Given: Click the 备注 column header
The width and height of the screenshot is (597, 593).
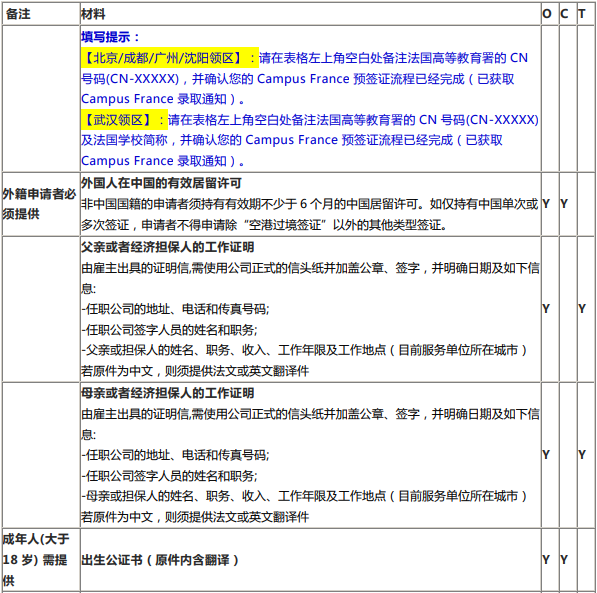Looking at the screenshot, I should tap(18, 14).
